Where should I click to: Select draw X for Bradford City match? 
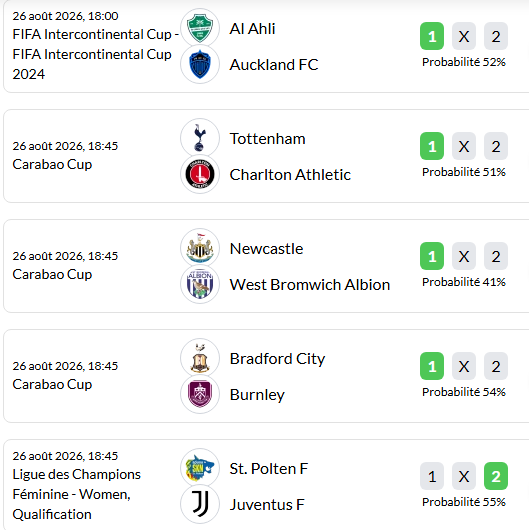464,366
